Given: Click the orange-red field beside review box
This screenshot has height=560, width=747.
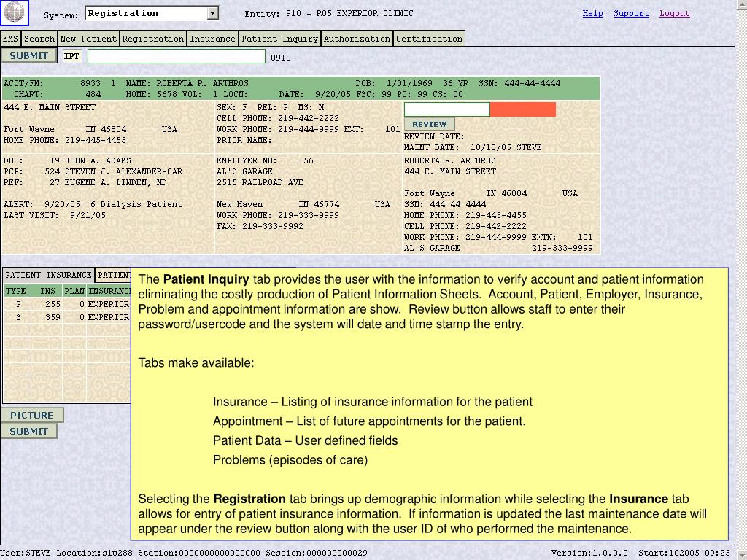Looking at the screenshot, I should [x=522, y=109].
